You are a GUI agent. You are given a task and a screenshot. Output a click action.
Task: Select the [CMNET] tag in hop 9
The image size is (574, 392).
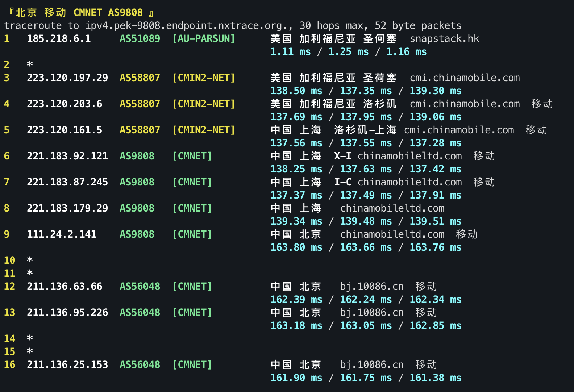tap(192, 234)
